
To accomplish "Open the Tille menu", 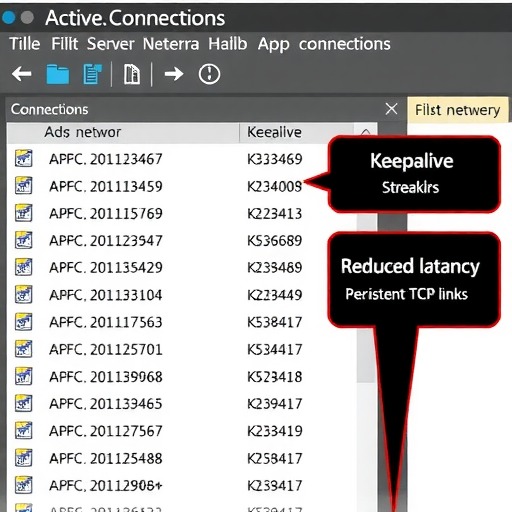I will [25, 44].
